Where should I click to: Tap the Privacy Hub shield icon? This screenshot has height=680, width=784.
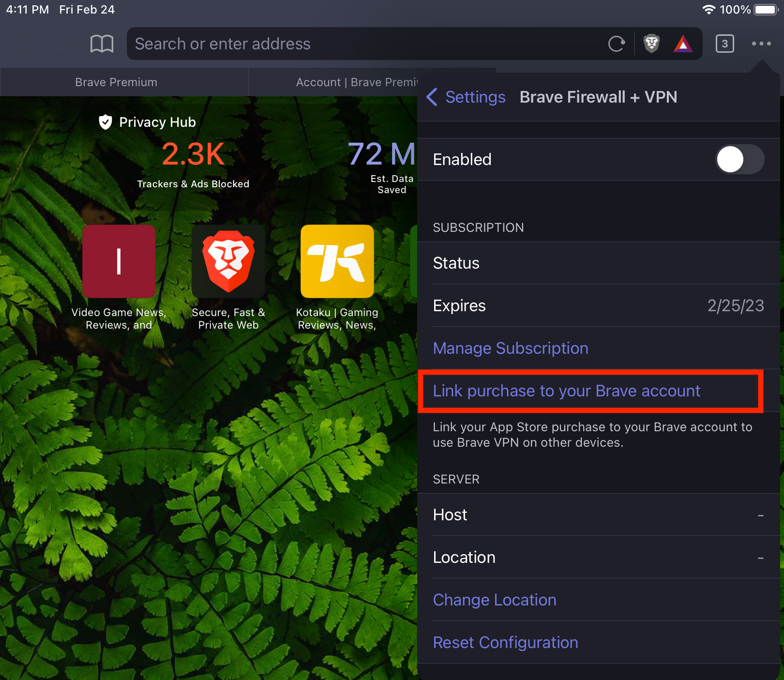[x=105, y=122]
